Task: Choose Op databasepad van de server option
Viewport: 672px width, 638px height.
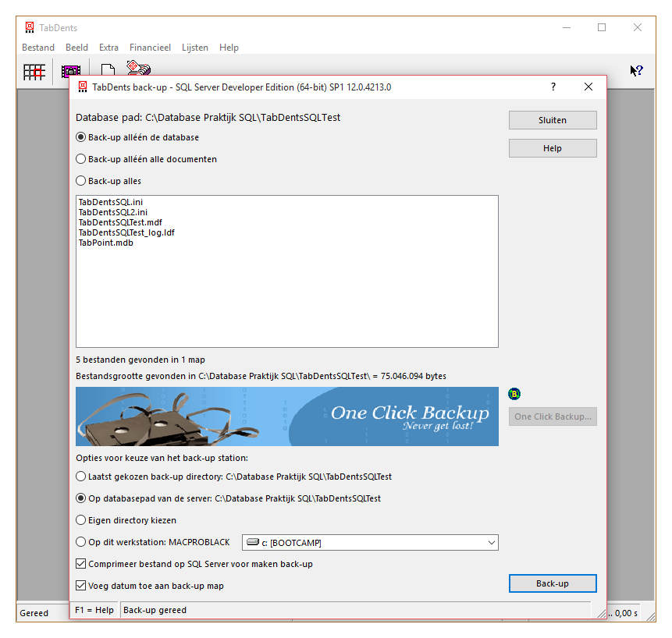Action: [228, 498]
